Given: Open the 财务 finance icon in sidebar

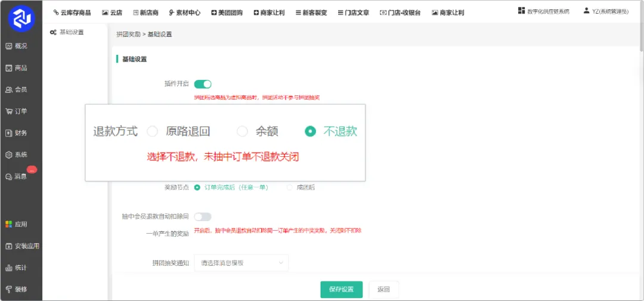Looking at the screenshot, I should click(x=8, y=134).
